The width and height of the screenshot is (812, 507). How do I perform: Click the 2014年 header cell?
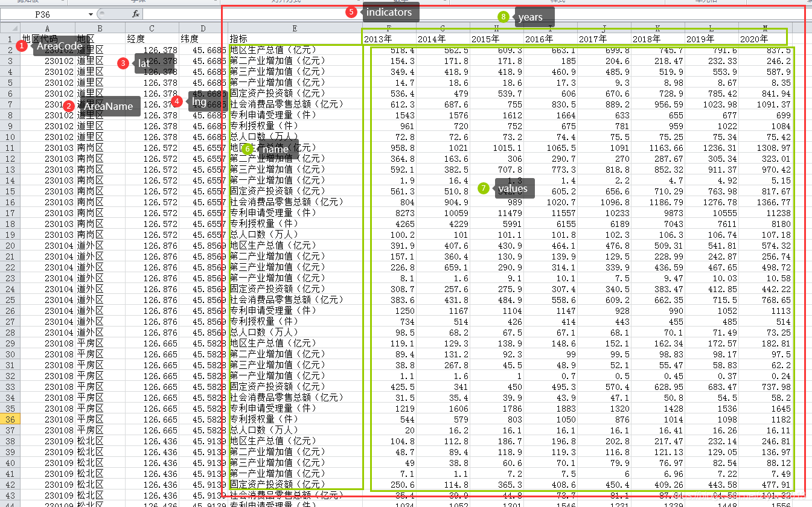point(443,39)
